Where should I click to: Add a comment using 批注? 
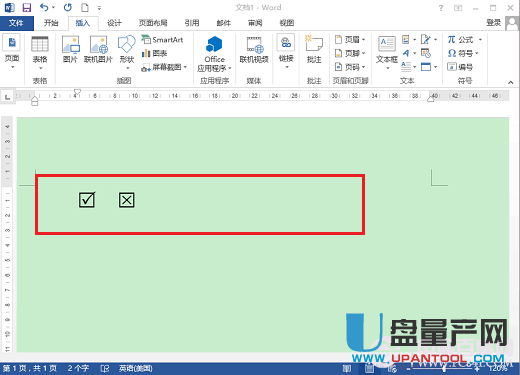[314, 49]
